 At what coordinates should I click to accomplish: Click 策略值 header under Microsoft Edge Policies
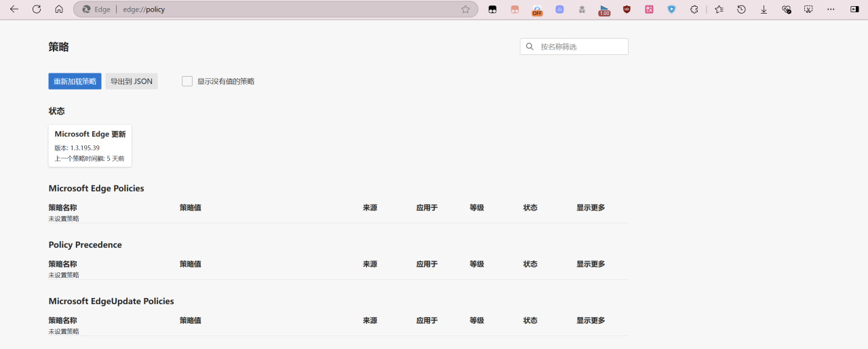[190, 208]
